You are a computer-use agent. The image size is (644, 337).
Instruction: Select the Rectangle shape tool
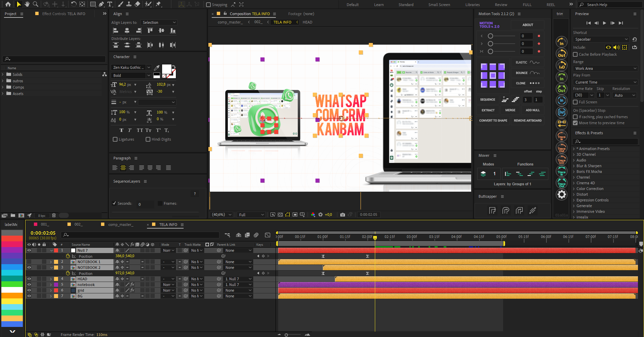93,4
